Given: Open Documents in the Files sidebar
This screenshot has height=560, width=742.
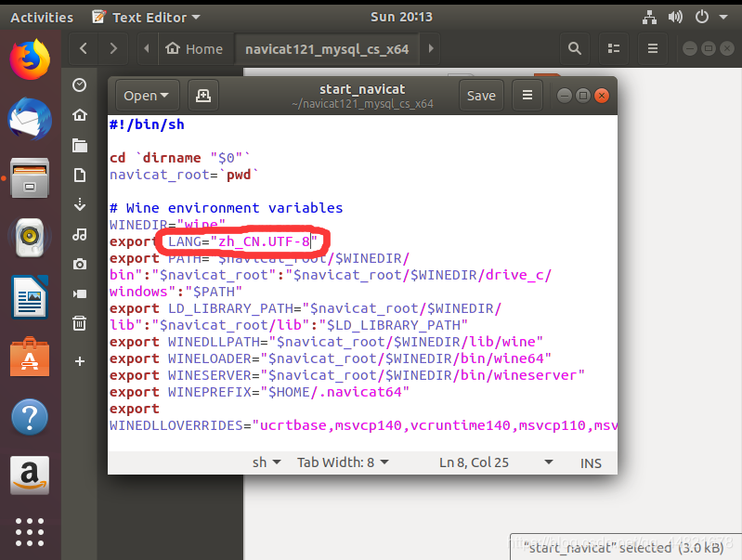Looking at the screenshot, I should (x=80, y=176).
